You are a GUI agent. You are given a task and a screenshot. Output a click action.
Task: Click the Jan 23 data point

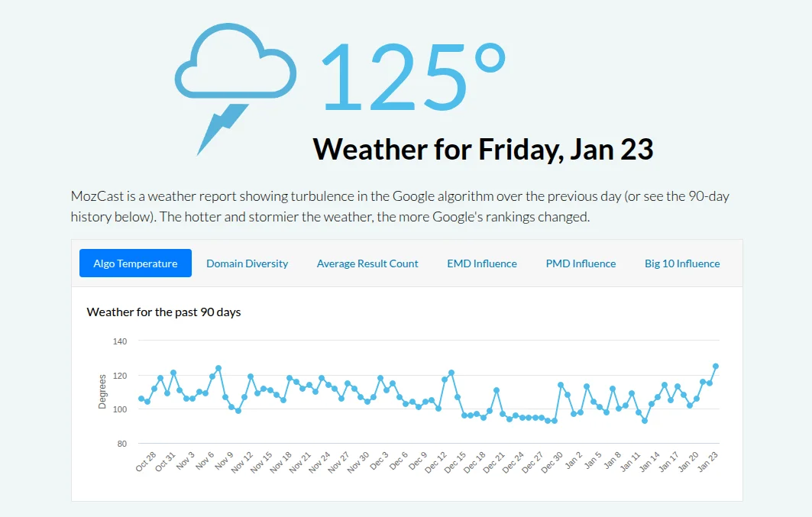coord(716,367)
